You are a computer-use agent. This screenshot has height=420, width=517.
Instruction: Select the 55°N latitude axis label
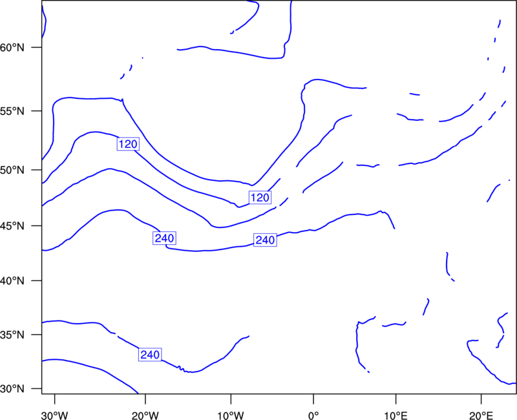(12, 111)
